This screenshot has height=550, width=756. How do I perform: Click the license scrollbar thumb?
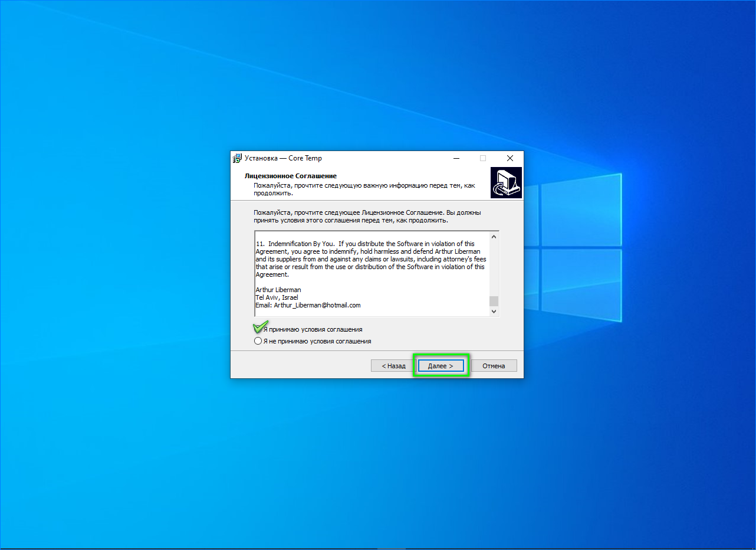coord(494,300)
